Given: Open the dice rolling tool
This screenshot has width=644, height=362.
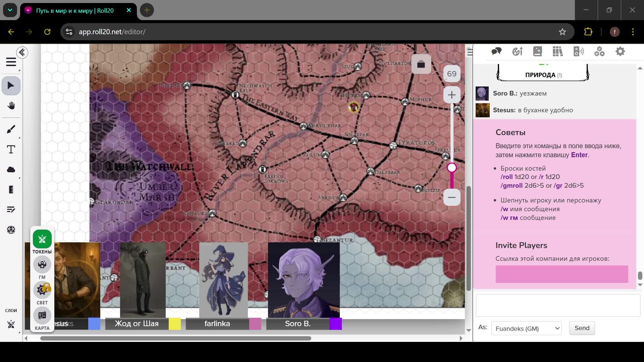Looking at the screenshot, I should (x=11, y=230).
